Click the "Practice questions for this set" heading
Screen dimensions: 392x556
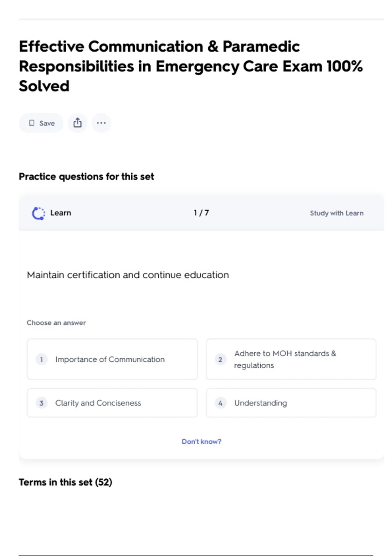(86, 177)
